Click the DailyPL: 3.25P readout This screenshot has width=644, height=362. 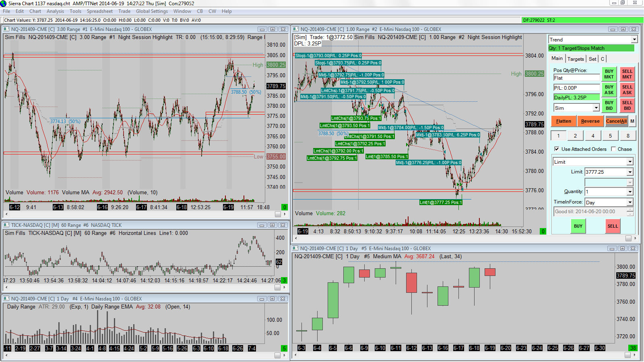(x=576, y=97)
